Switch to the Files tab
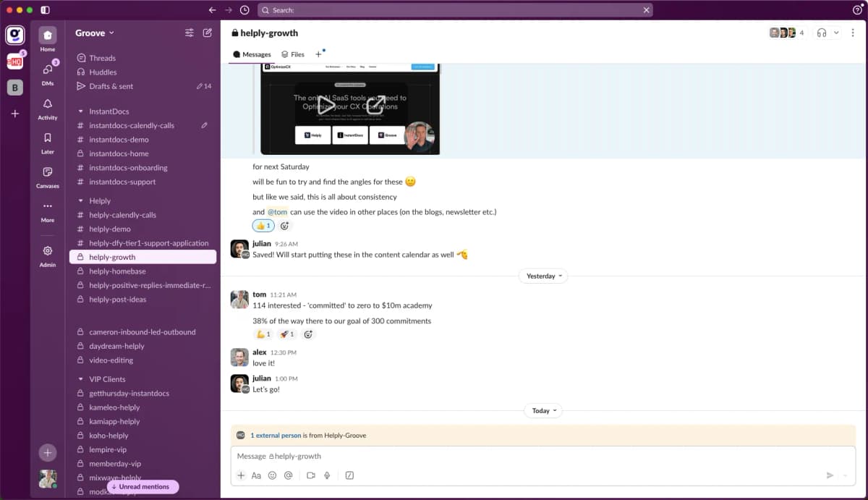This screenshot has height=500, width=868. (x=293, y=54)
